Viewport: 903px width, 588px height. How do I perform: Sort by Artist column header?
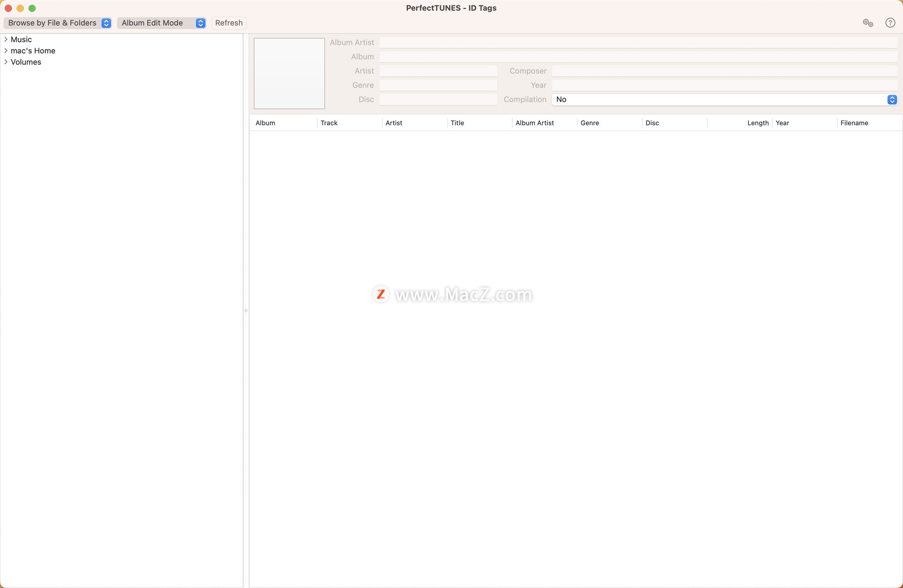click(415, 123)
